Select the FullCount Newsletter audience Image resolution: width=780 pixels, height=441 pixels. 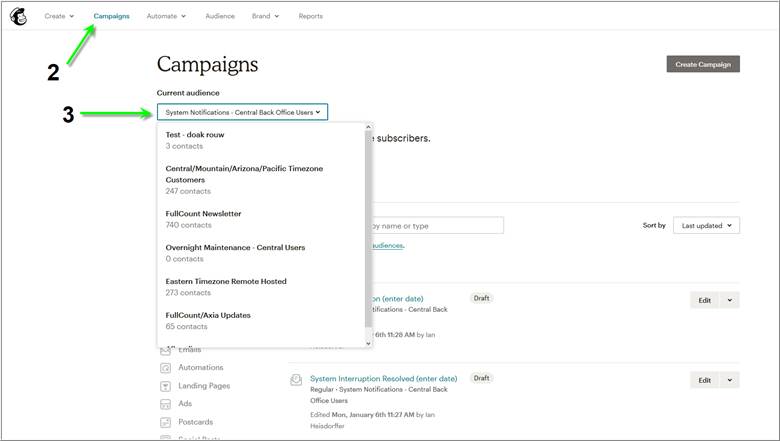coord(261,219)
